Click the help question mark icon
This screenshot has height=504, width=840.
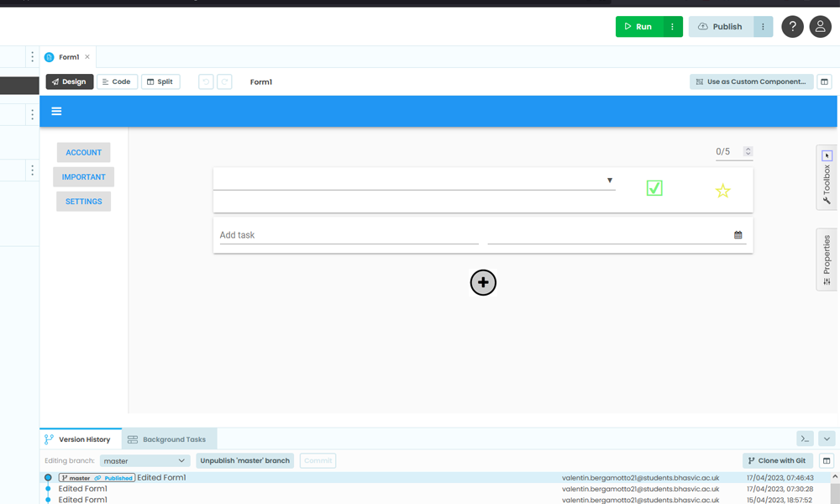point(792,27)
